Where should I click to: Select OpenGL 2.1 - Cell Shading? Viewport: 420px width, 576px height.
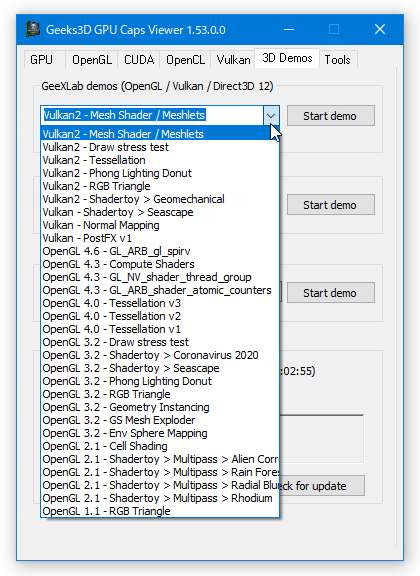click(x=160, y=446)
